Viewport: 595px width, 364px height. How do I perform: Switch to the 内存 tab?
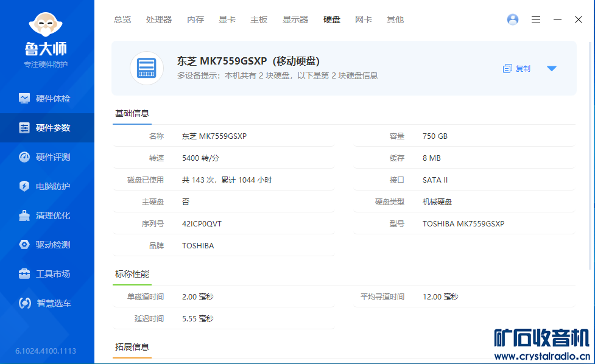pos(195,19)
